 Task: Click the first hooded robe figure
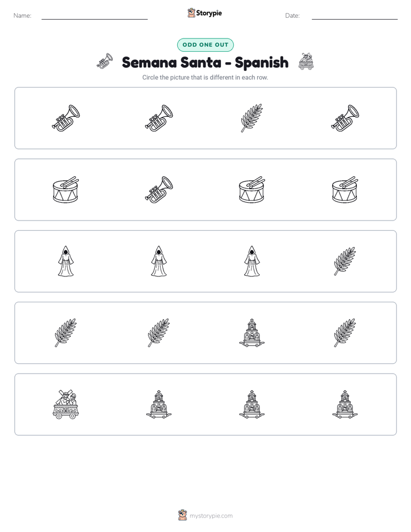click(66, 261)
